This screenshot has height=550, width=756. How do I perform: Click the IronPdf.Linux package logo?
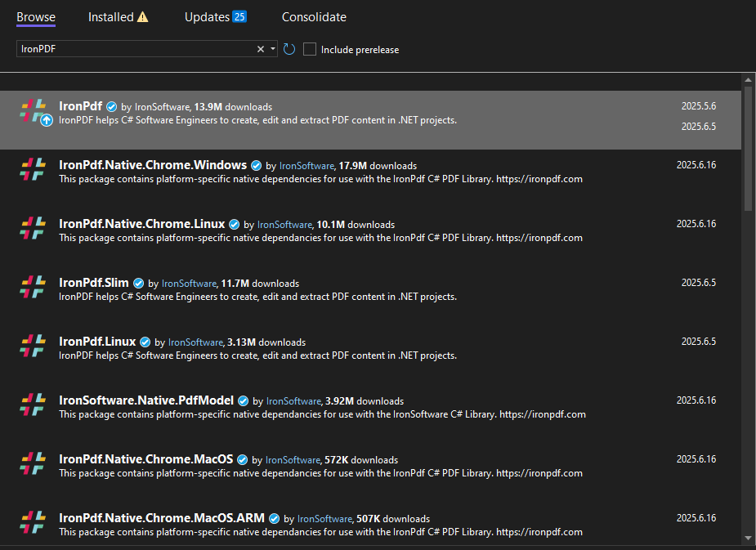(33, 346)
